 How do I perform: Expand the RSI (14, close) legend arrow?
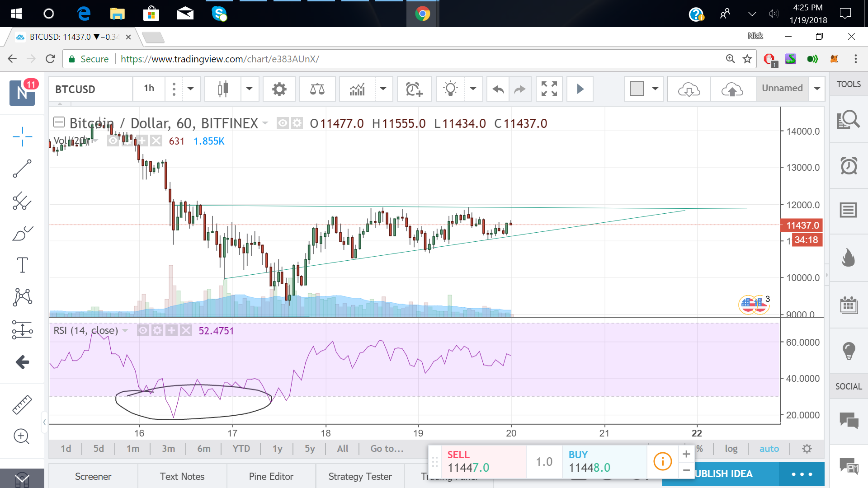(x=125, y=331)
